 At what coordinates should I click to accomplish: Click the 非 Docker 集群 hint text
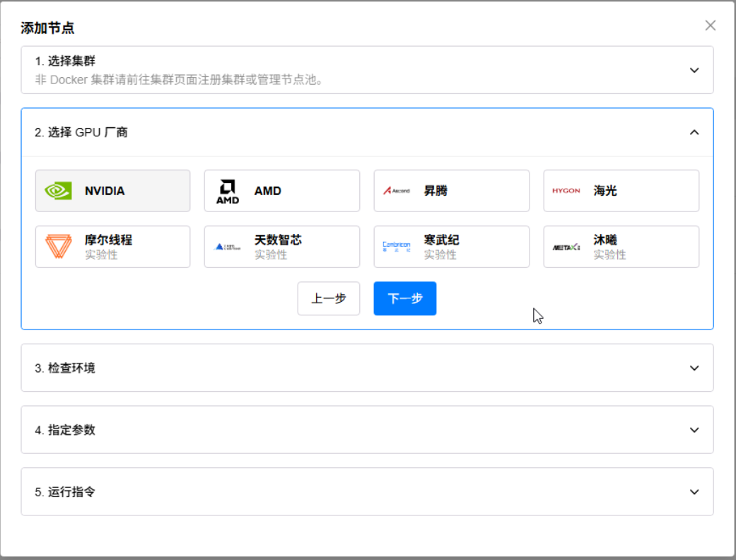[x=180, y=80]
